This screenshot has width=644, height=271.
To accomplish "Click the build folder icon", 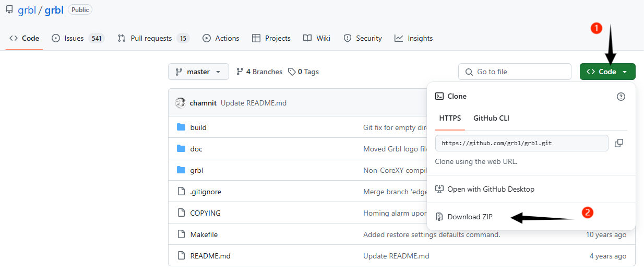I will pyautogui.click(x=181, y=127).
